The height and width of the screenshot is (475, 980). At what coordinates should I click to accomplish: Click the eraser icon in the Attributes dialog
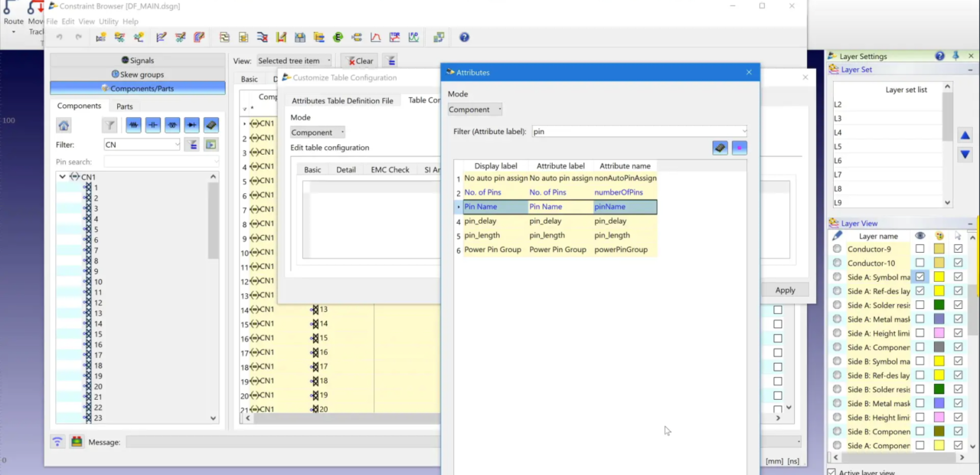pos(720,147)
